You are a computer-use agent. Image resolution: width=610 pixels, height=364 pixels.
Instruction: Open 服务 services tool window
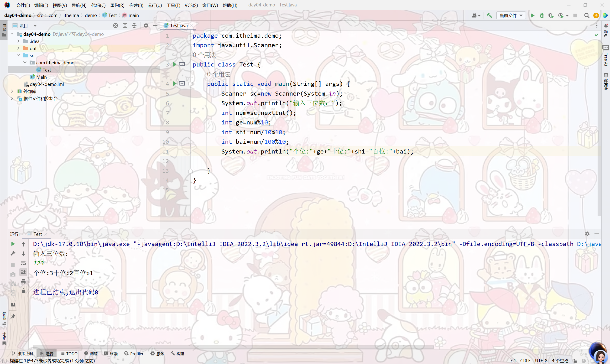157,354
